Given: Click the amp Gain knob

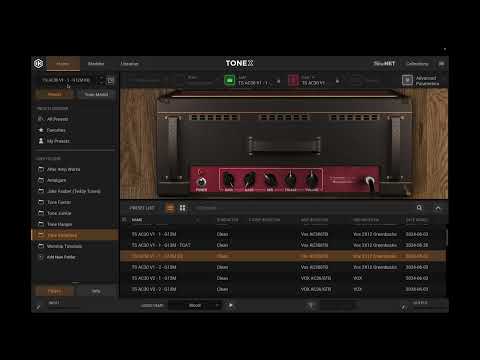Looking at the screenshot, I should pos(229,180).
